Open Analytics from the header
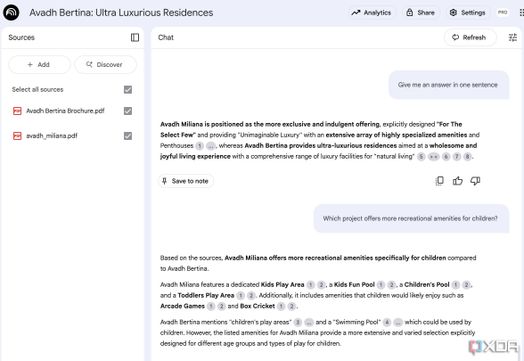 (x=371, y=13)
